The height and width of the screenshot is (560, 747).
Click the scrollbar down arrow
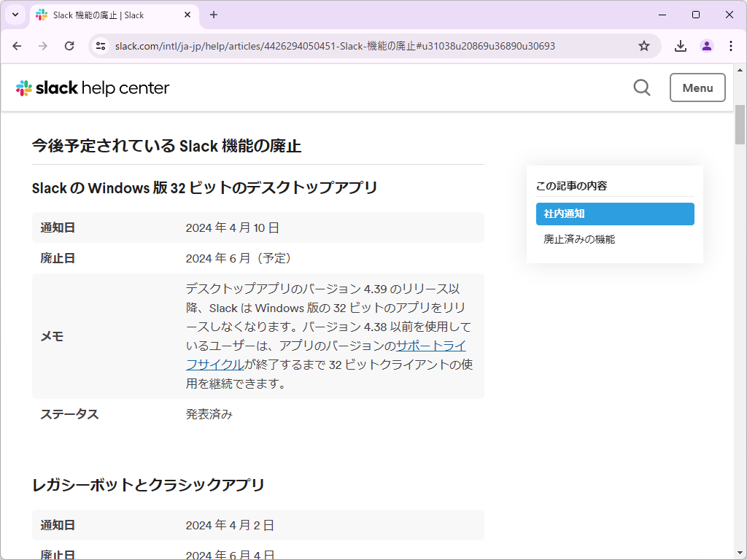click(740, 554)
